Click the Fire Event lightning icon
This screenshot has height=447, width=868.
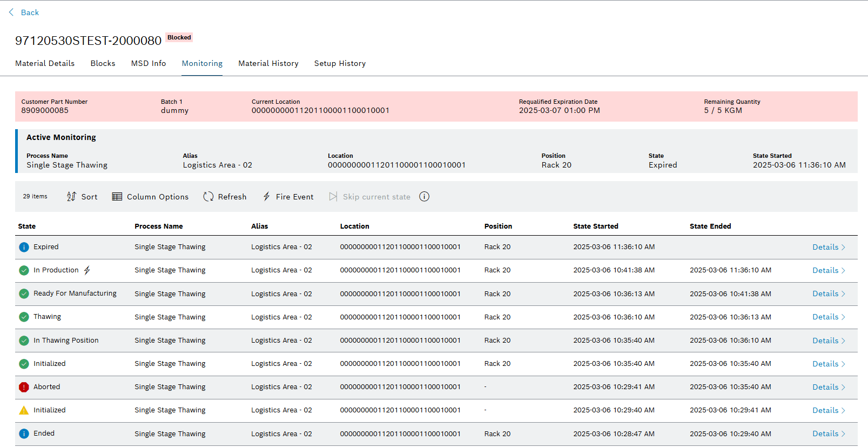pos(267,197)
